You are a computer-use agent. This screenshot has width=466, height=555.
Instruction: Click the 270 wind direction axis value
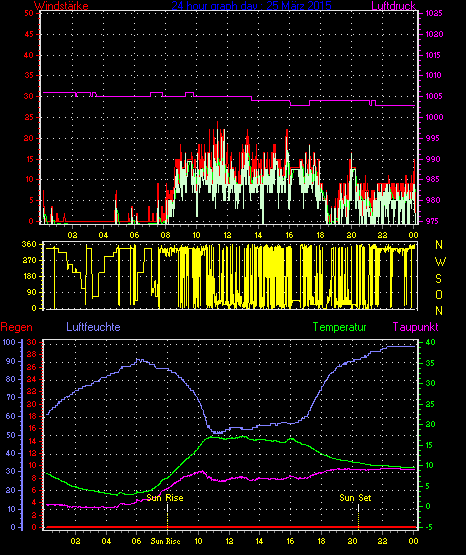pyautogui.click(x=29, y=261)
